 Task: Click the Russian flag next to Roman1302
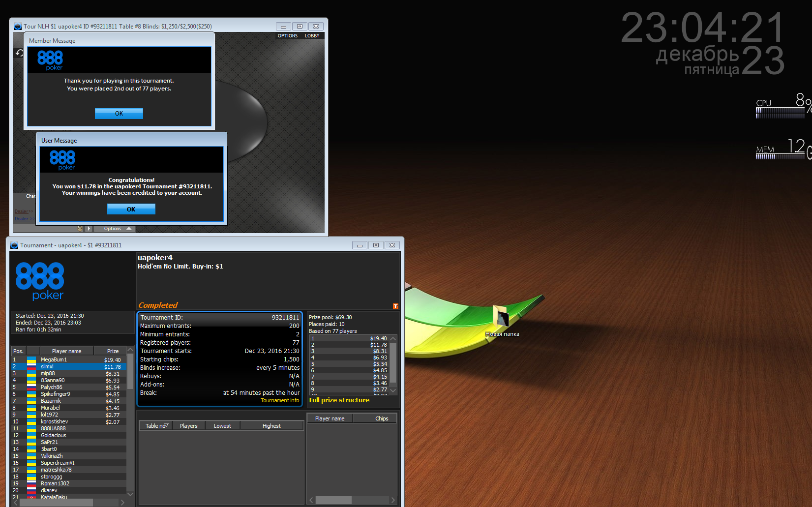[31, 483]
